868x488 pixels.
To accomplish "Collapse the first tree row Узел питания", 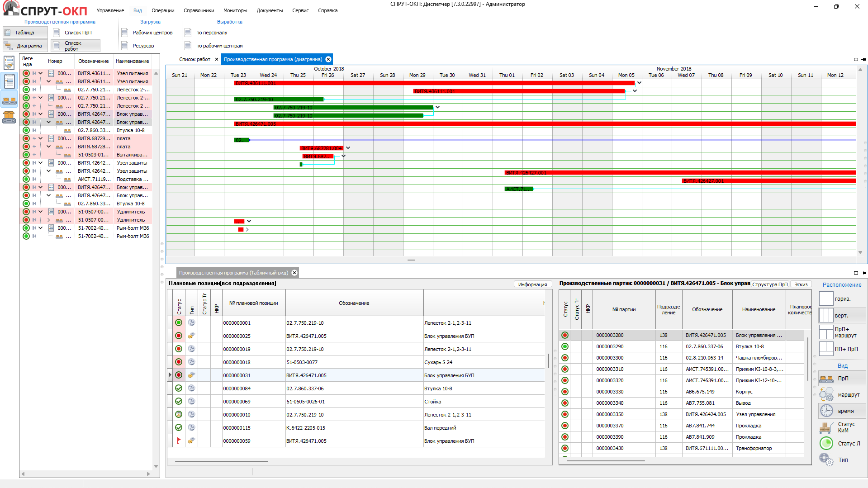I will click(41, 73).
